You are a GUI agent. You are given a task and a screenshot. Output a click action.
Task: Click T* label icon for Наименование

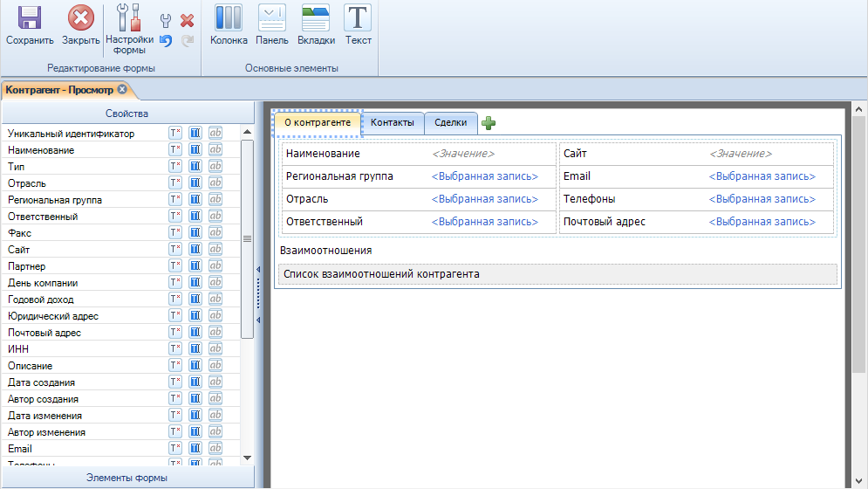coord(175,149)
